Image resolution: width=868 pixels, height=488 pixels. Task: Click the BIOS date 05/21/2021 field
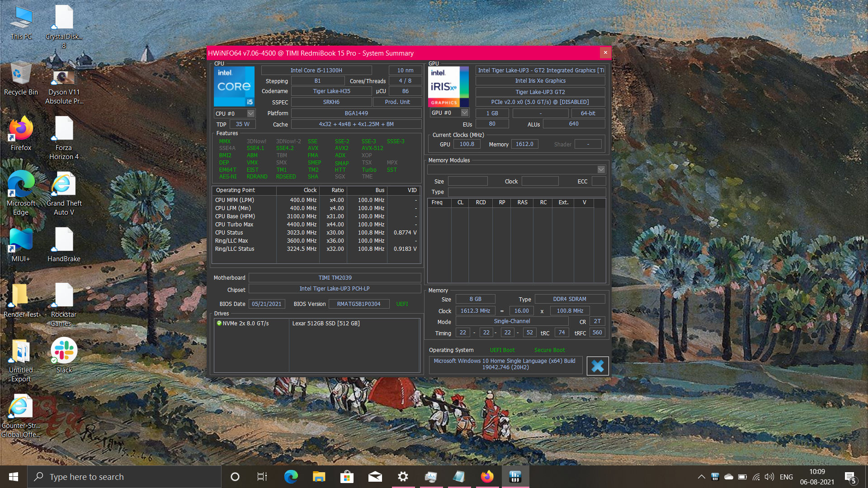point(266,304)
